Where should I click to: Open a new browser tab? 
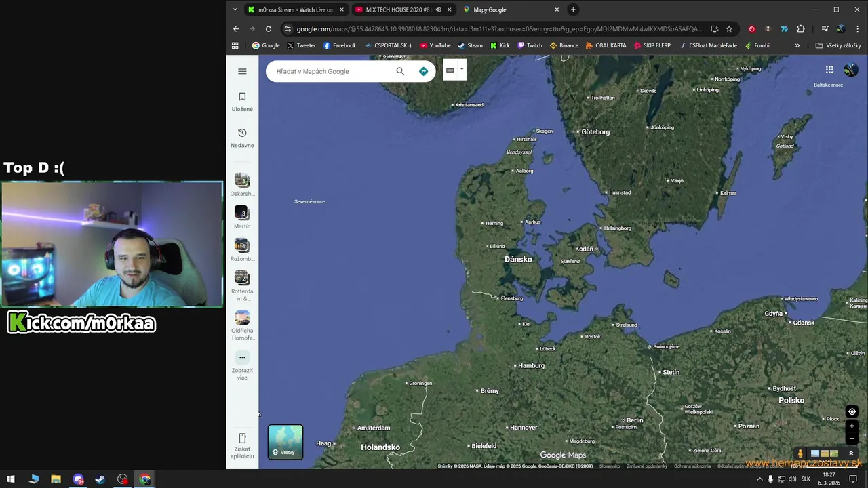click(x=573, y=9)
